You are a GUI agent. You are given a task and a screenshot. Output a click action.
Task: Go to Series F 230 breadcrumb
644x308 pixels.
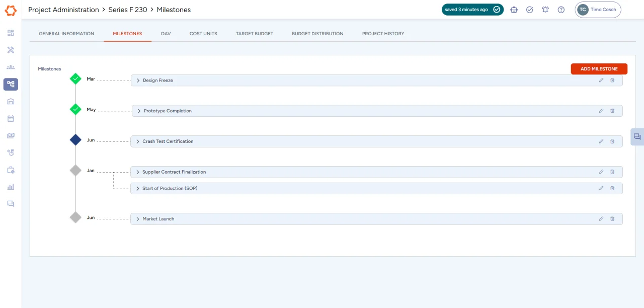coord(127,10)
